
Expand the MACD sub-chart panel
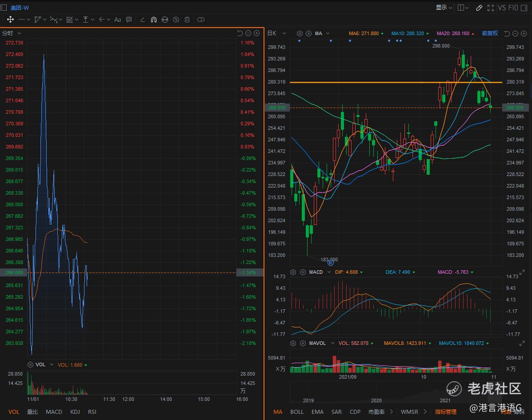point(522,272)
